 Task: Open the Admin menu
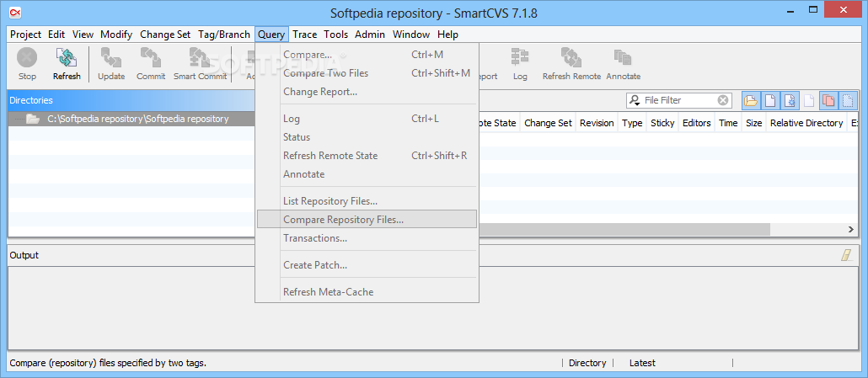point(370,35)
